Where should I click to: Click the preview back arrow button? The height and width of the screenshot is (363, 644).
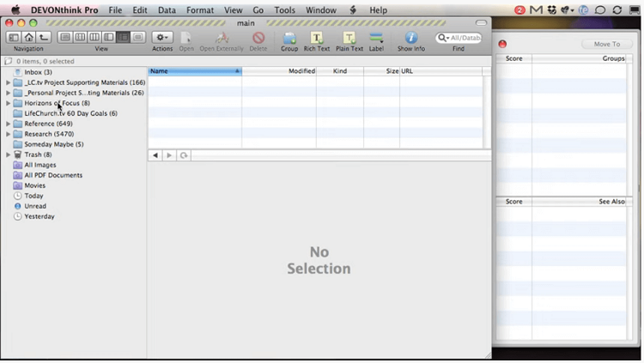(155, 155)
